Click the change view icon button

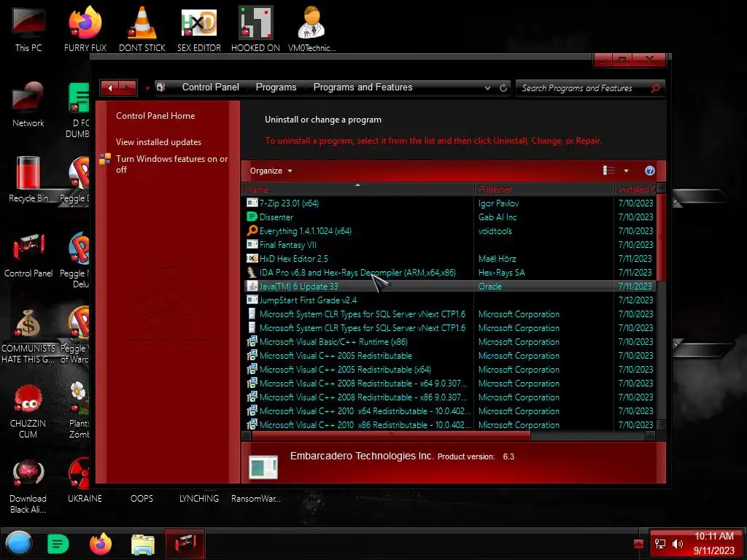coord(609,171)
